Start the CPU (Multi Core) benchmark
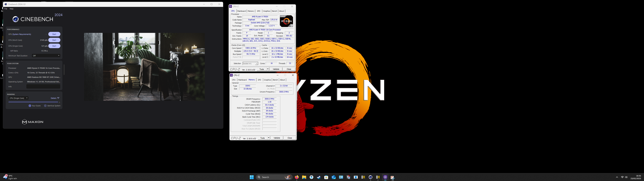 pos(54,40)
